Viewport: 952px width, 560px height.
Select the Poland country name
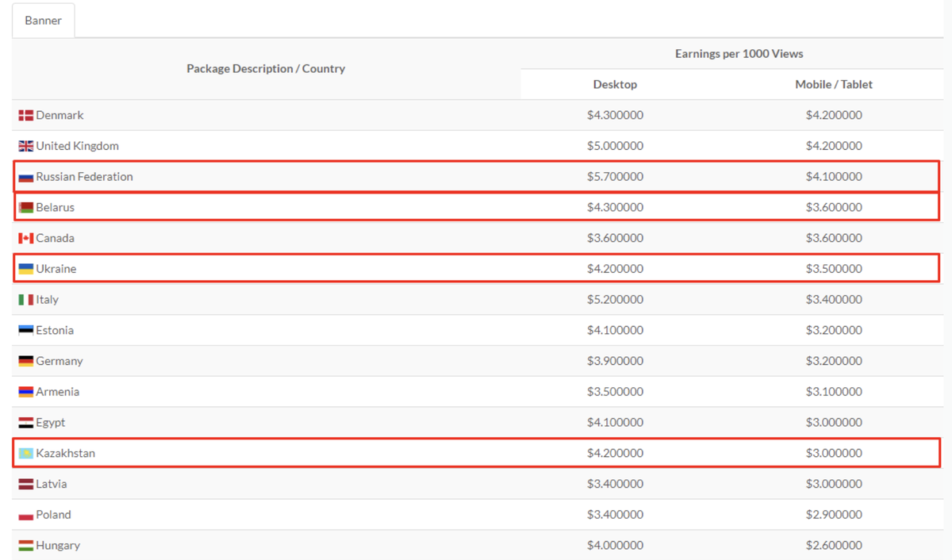tap(53, 515)
